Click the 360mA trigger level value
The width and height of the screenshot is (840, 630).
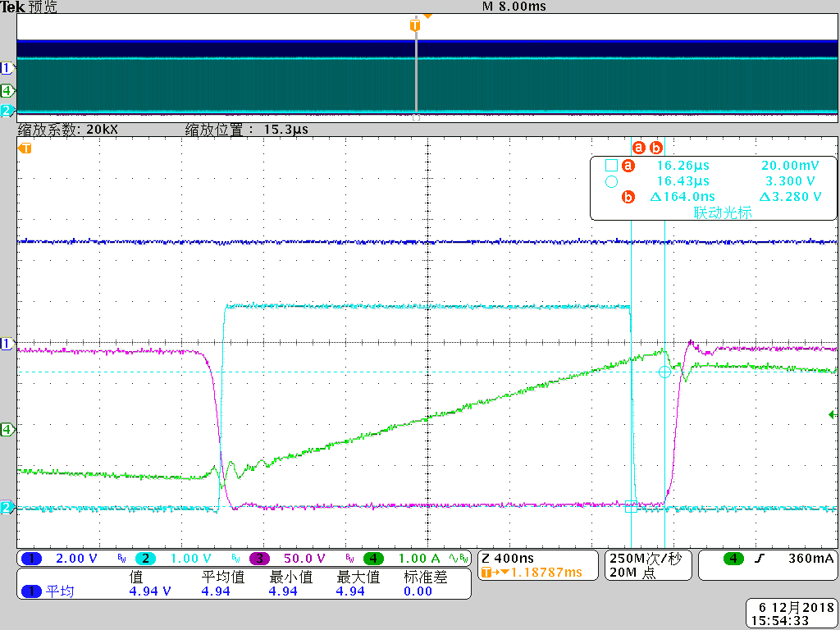[810, 559]
